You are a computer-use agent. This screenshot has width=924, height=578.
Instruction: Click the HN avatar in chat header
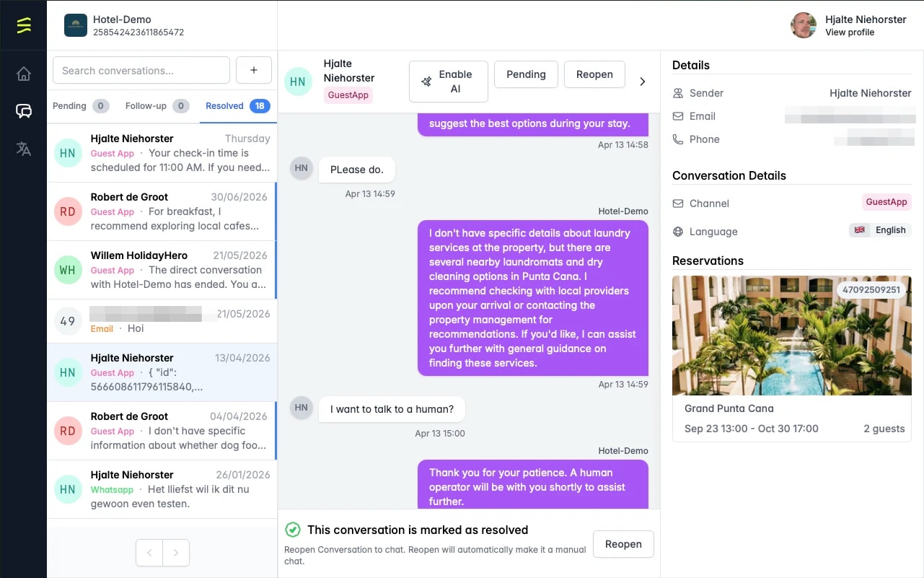298,82
